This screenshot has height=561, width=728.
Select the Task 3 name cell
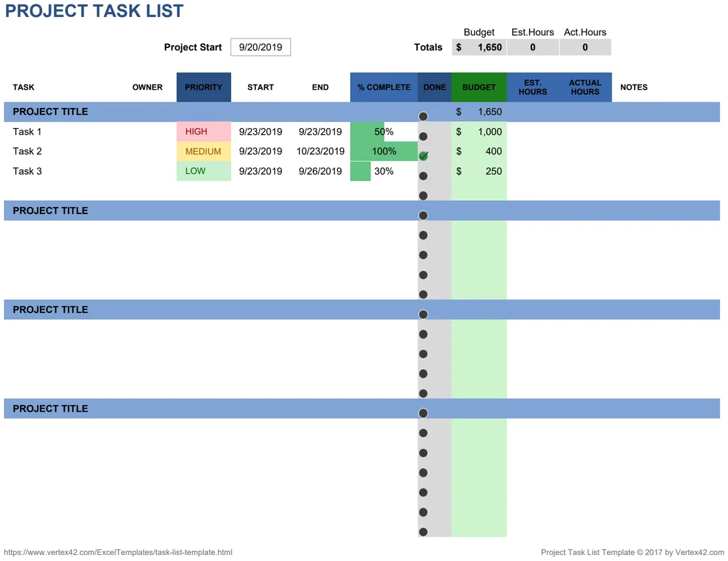tap(27, 171)
